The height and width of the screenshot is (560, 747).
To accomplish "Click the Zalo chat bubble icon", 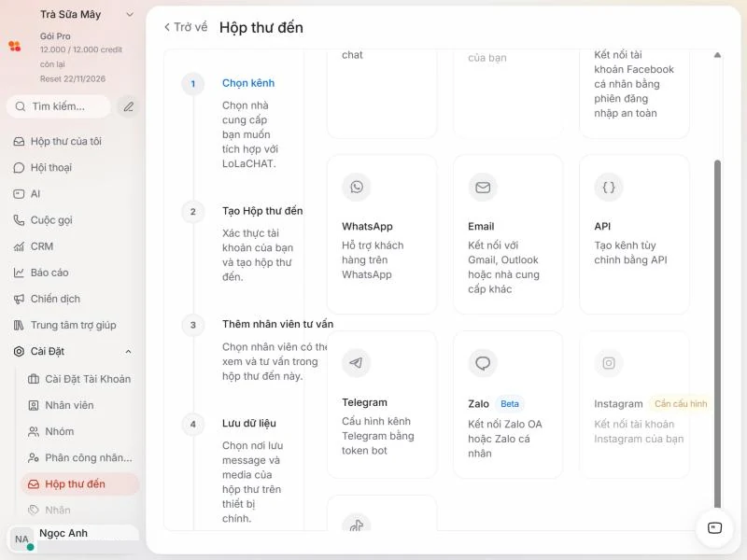I will point(483,363).
